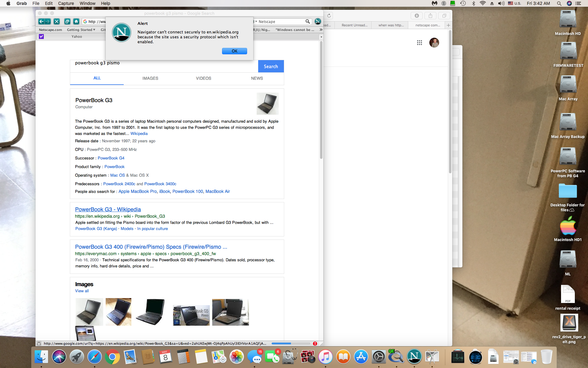Select the FIRMWARETEST drive on desktop
The image size is (588, 368).
point(568,55)
